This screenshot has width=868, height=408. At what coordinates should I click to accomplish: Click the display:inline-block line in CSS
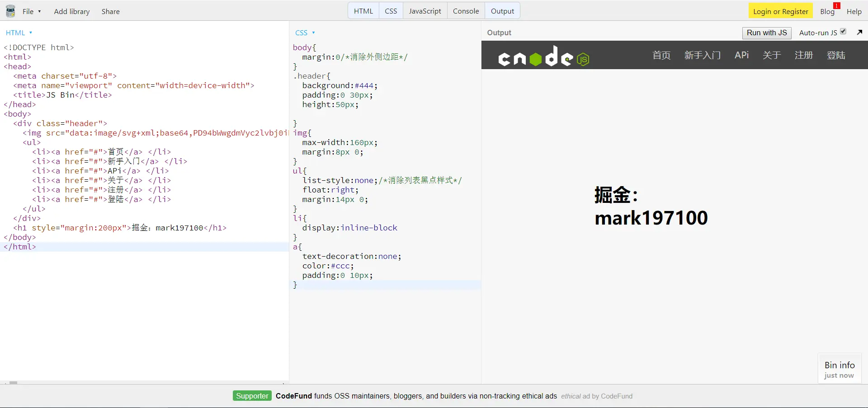tap(350, 228)
